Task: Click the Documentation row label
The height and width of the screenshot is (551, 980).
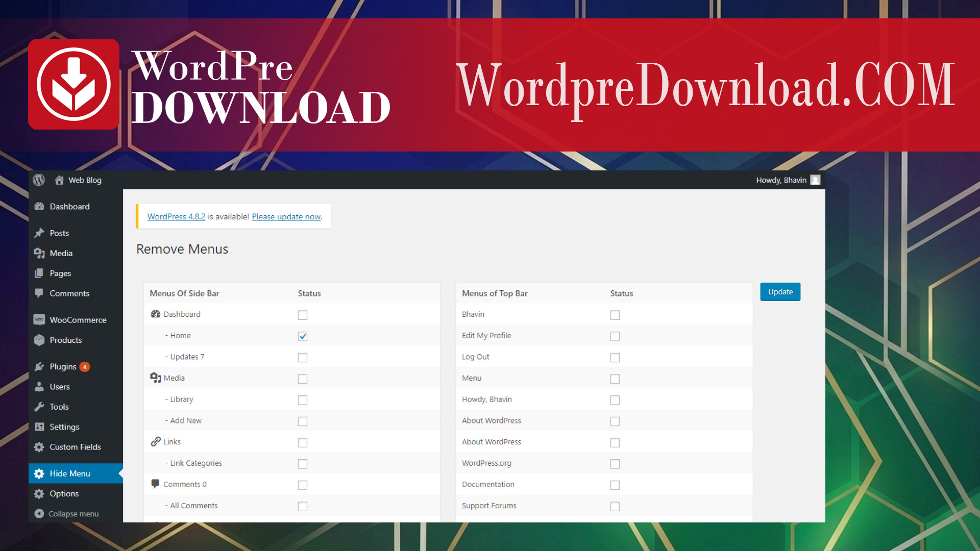Action: 488,484
